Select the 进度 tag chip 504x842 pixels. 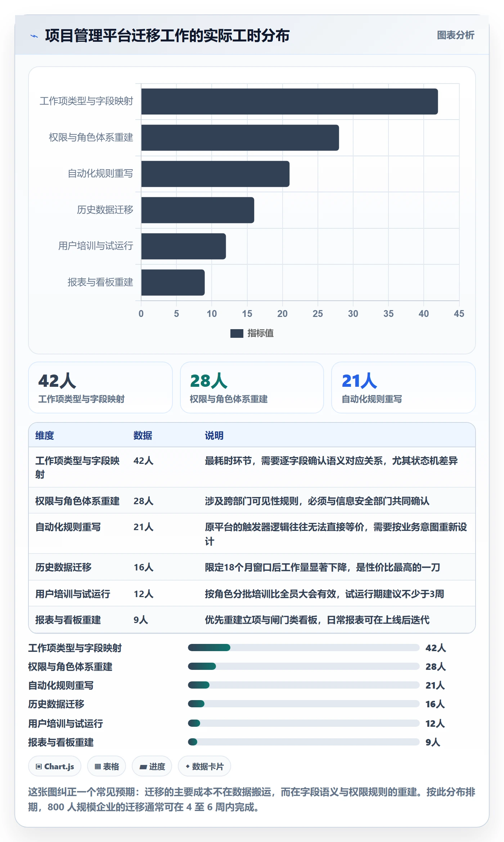[152, 766]
